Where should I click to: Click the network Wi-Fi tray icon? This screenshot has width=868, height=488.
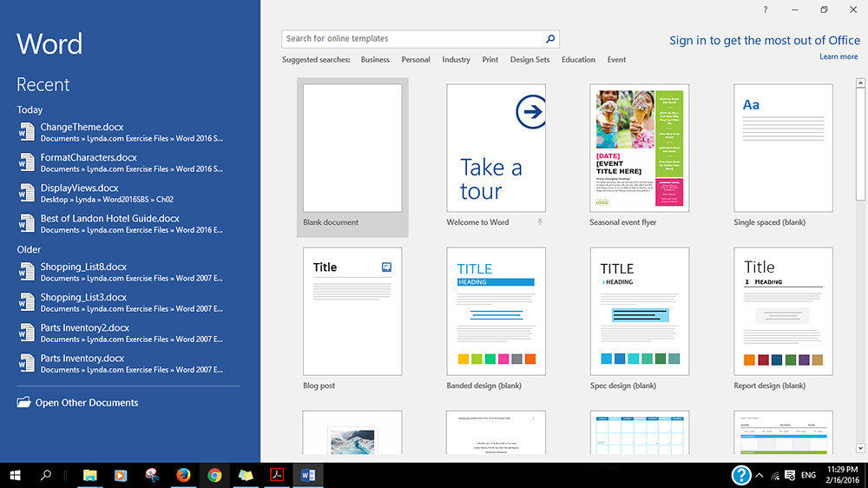775,476
